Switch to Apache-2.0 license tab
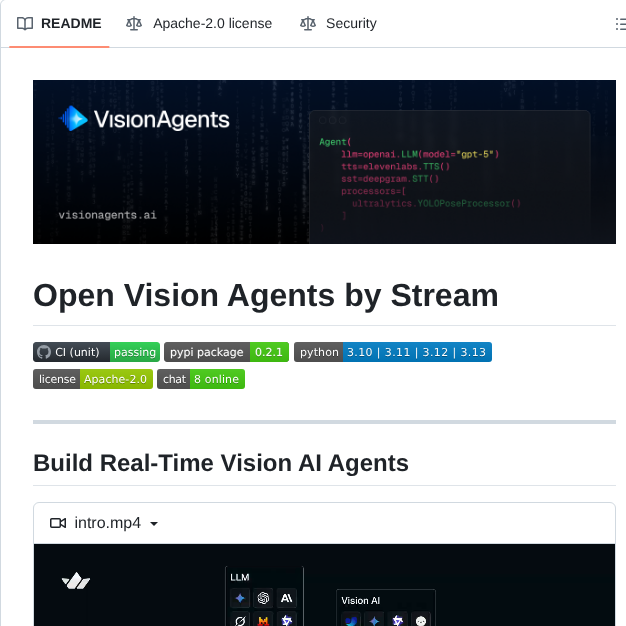The height and width of the screenshot is (626, 626). click(x=199, y=24)
